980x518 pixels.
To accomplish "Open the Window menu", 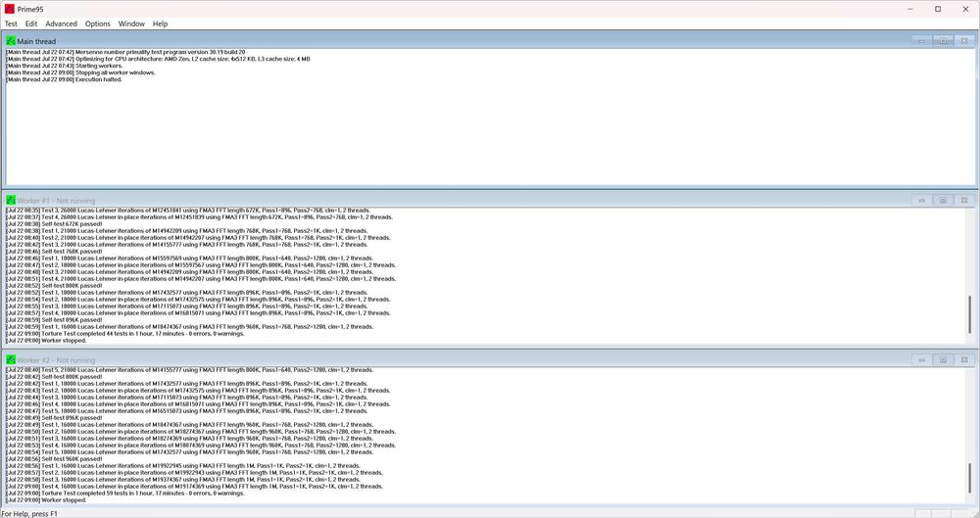I will (131, 24).
